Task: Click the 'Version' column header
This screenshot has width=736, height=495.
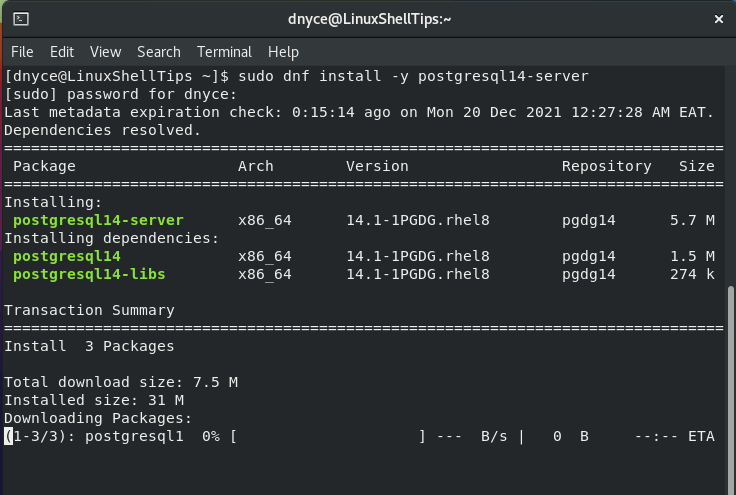Action: point(377,166)
